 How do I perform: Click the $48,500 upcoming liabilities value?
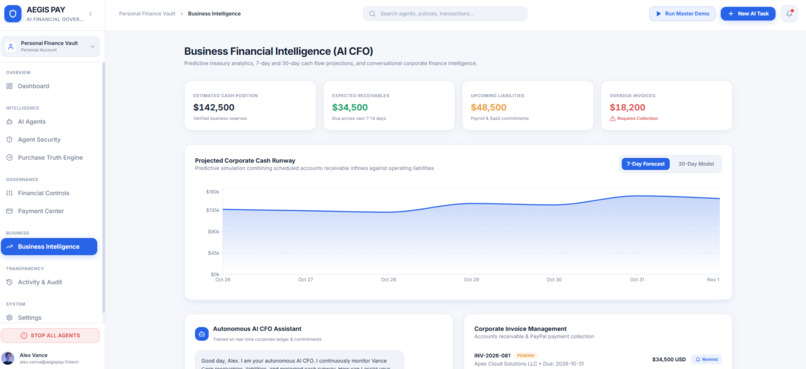point(488,107)
